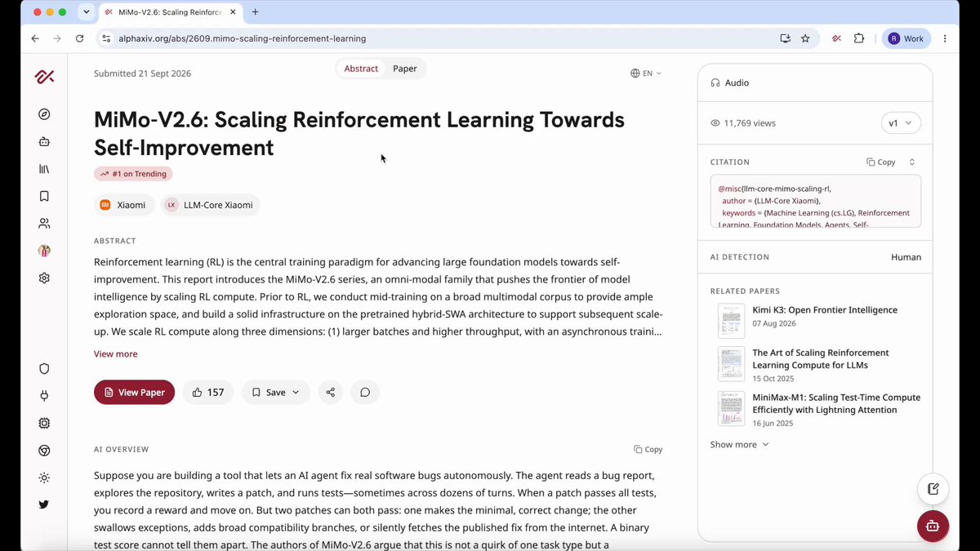Close the MiMo-V2.6 browser tab
The width and height of the screenshot is (980, 551).
click(x=233, y=12)
